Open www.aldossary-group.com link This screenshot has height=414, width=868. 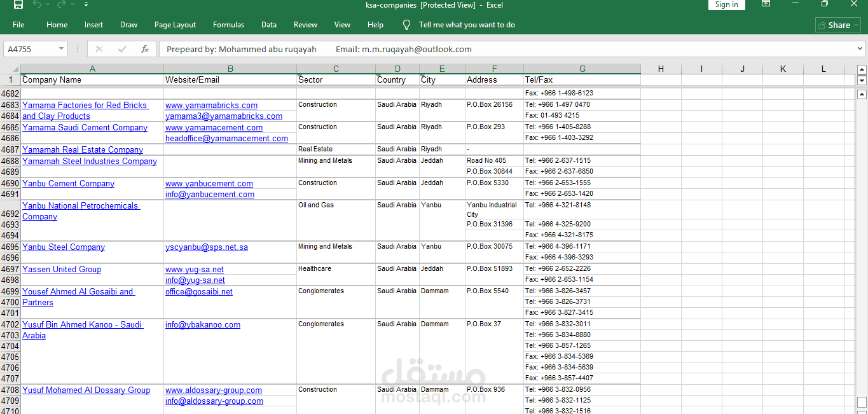(214, 390)
